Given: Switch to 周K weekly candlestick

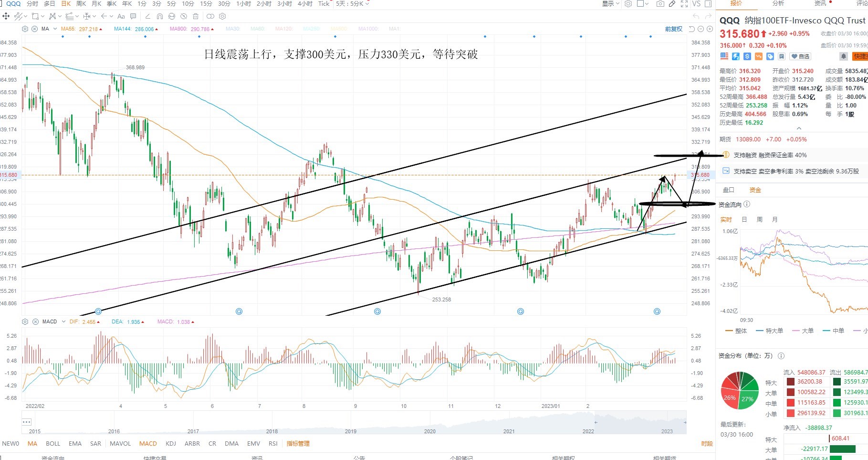Looking at the screenshot, I should (81, 4).
